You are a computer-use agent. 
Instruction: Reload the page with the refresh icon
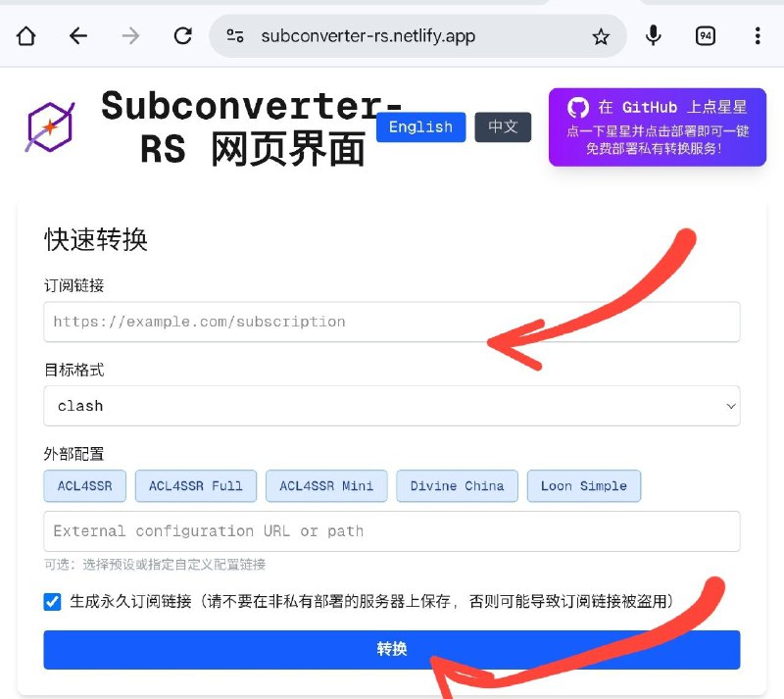click(x=182, y=36)
